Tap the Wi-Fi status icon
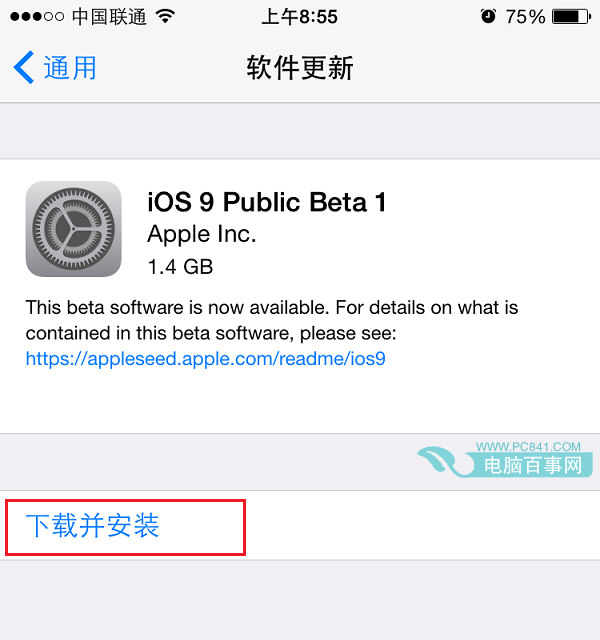The image size is (600, 640). (x=166, y=16)
